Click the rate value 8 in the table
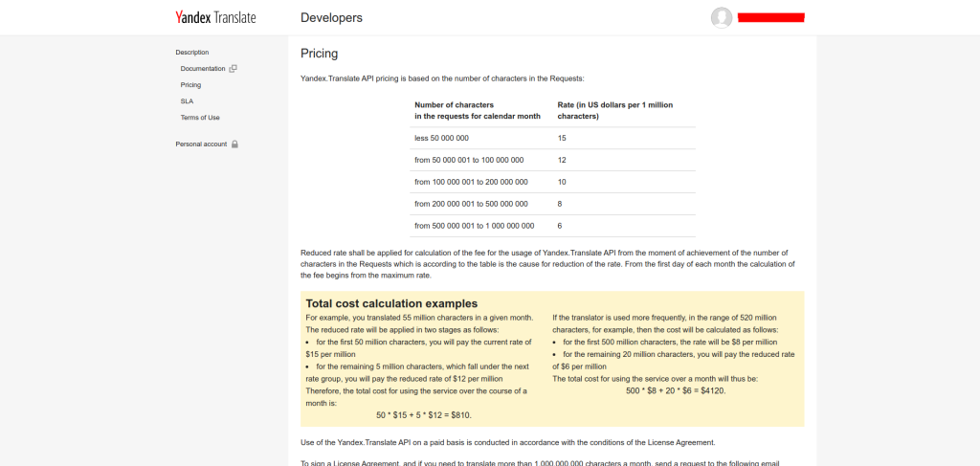The height and width of the screenshot is (466, 980). point(560,204)
